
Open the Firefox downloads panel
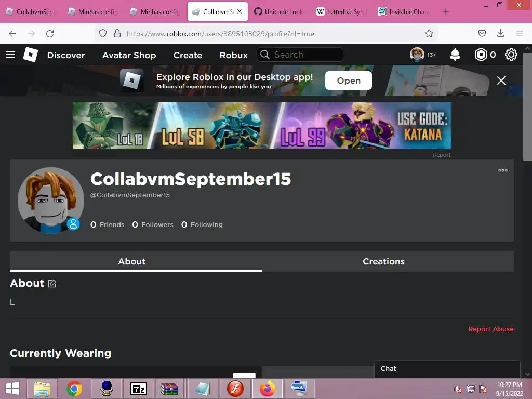[500, 34]
